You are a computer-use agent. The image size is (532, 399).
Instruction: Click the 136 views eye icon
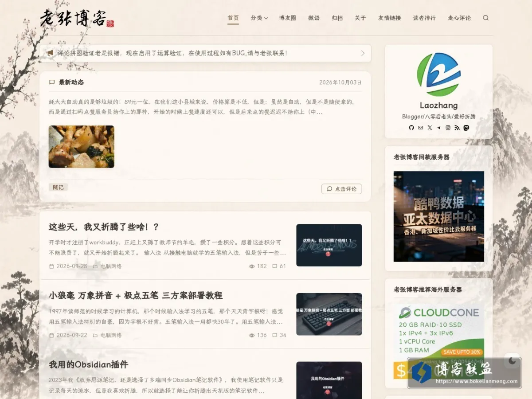tap(252, 335)
